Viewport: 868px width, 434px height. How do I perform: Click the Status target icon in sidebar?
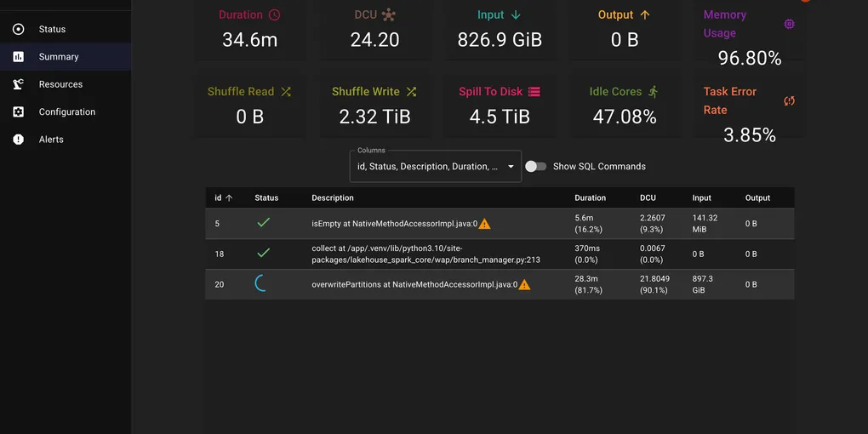point(18,29)
